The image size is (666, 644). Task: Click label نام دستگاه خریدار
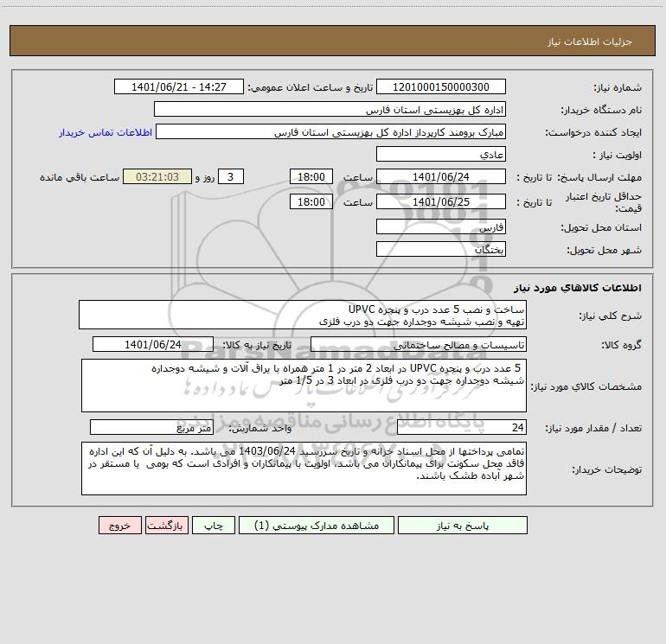coord(601,111)
